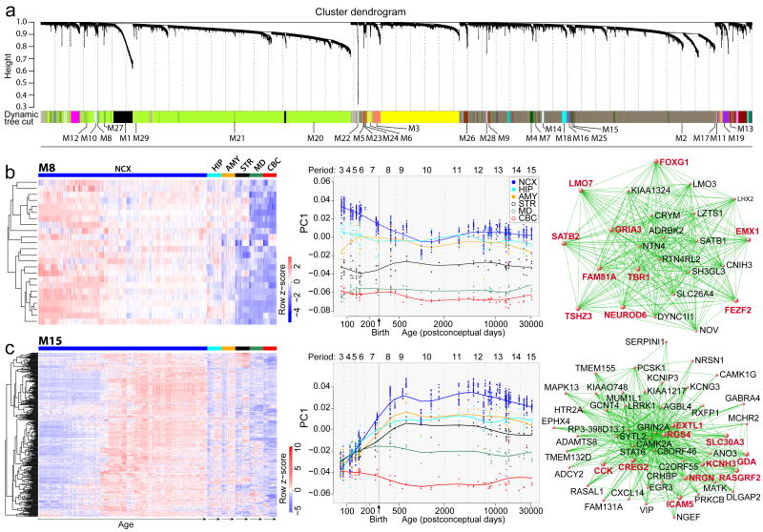Click the bold M8 heading above the heatmap
This screenshot has height=532, width=763.
click(x=47, y=168)
